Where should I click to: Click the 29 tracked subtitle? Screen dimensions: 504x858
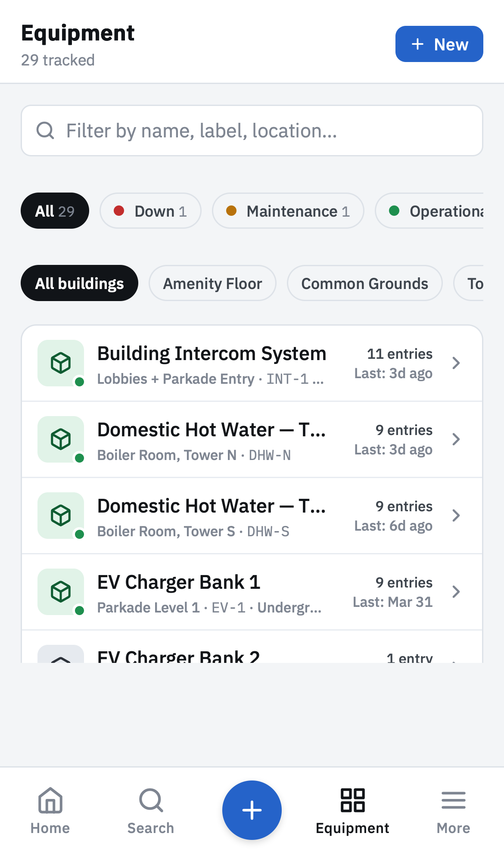[x=58, y=60]
